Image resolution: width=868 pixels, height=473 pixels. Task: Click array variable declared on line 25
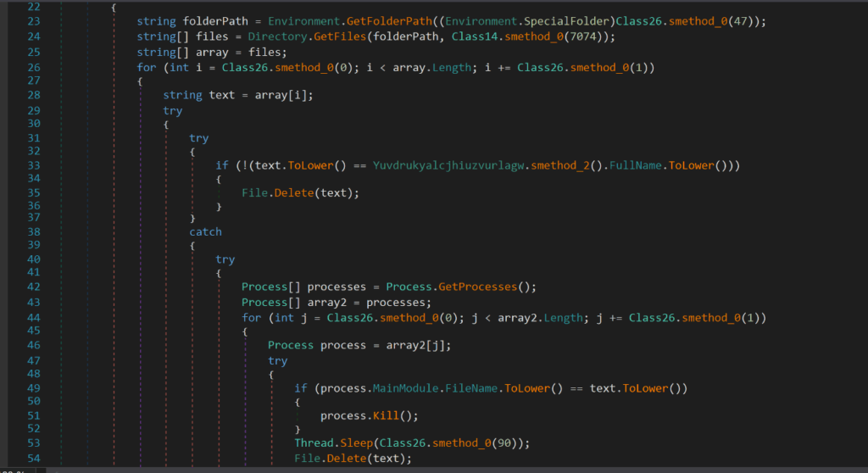[212, 52]
